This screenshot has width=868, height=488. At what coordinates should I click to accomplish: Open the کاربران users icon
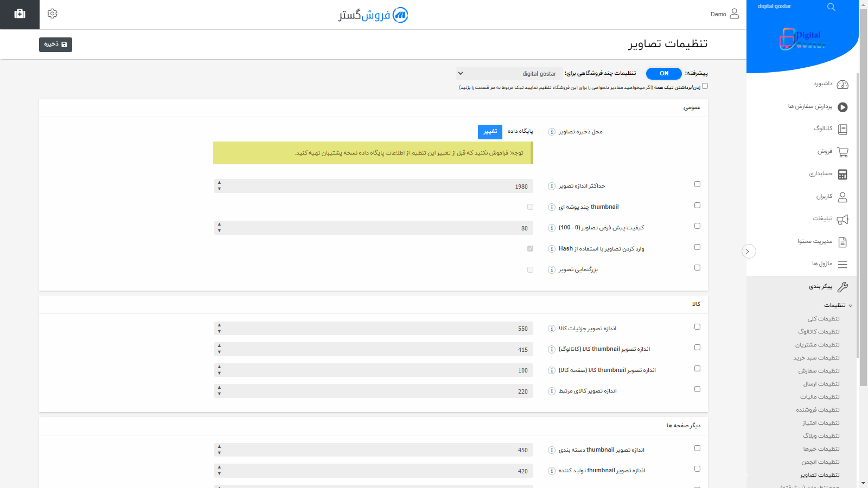842,197
